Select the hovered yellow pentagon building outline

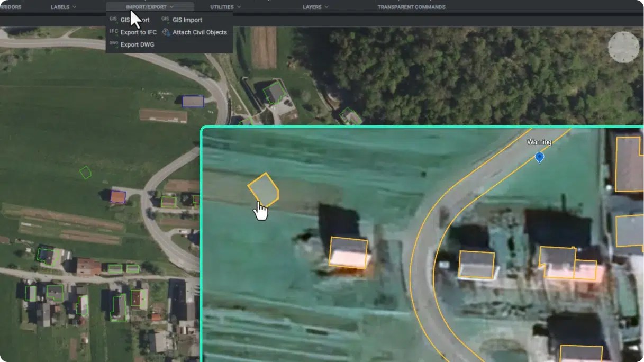[264, 189]
